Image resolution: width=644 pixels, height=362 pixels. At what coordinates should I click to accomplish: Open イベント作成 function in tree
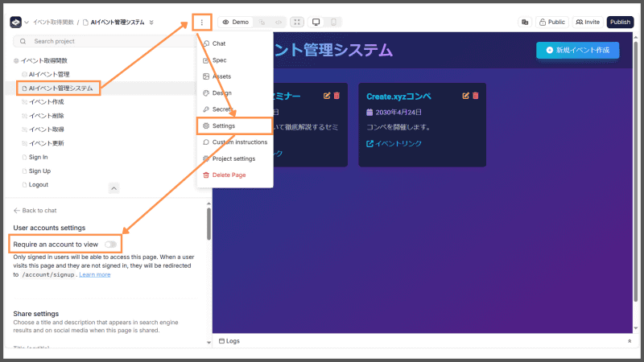[x=46, y=102]
